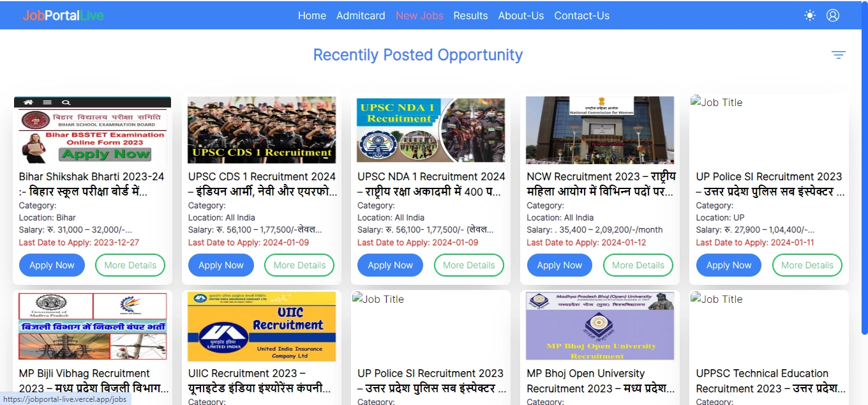Open the UIIC Recruitment card image
The width and height of the screenshot is (868, 405).
[x=262, y=326]
